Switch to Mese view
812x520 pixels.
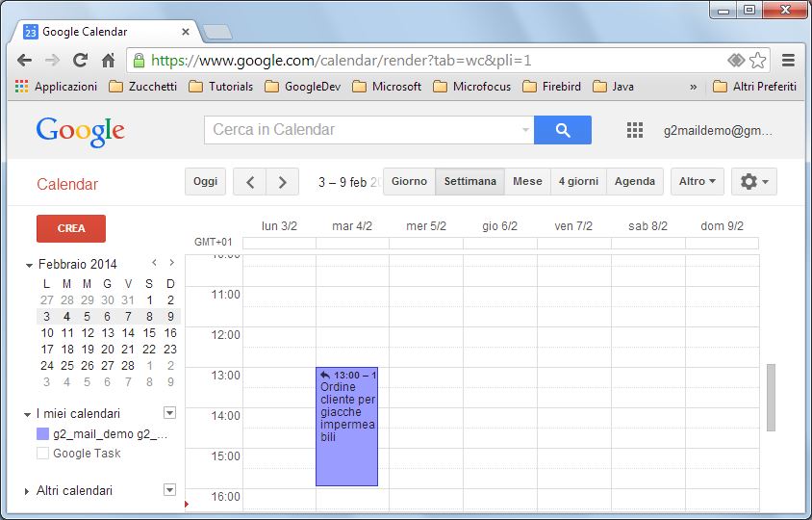click(527, 181)
